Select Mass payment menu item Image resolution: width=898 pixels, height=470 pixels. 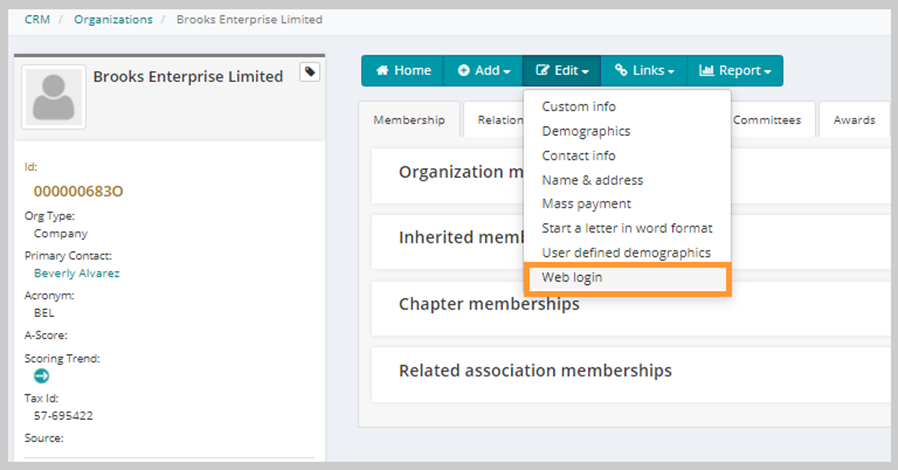point(586,204)
